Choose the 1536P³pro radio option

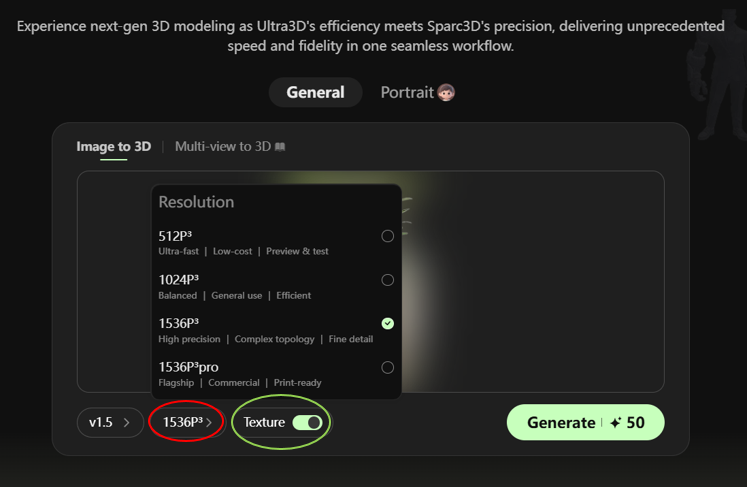coord(388,367)
